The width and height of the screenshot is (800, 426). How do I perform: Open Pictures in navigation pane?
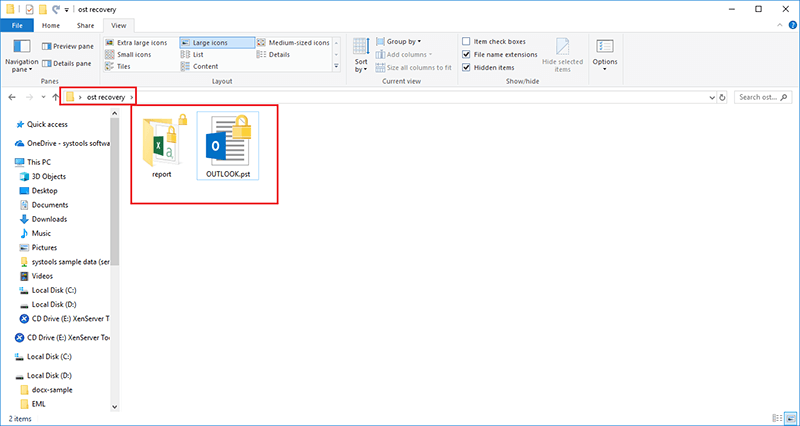point(38,247)
